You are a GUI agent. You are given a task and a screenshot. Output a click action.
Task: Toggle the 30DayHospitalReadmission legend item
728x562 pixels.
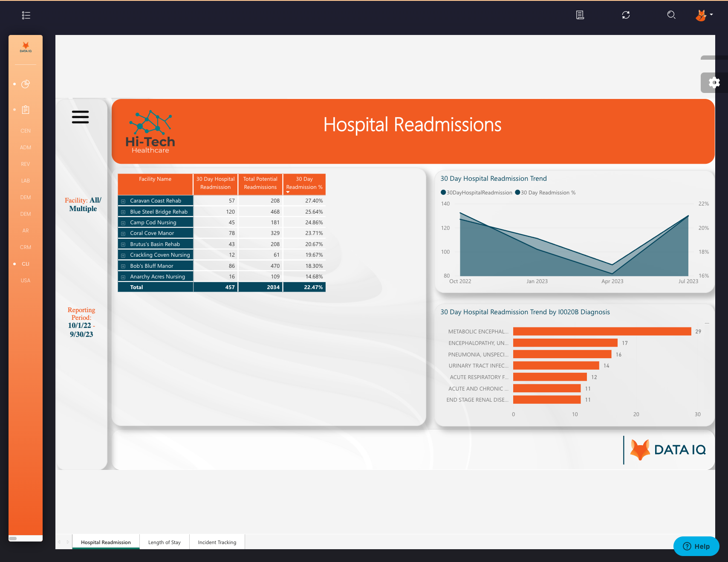pos(477,193)
